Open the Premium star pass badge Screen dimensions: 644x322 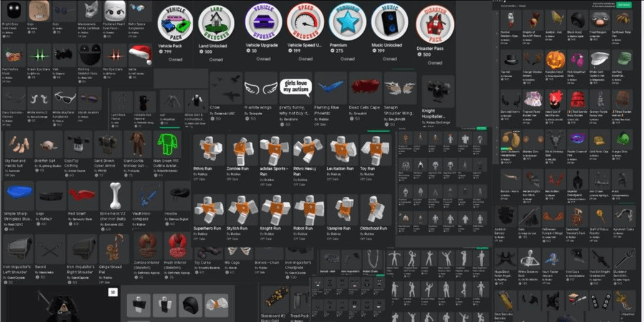pyautogui.click(x=347, y=22)
